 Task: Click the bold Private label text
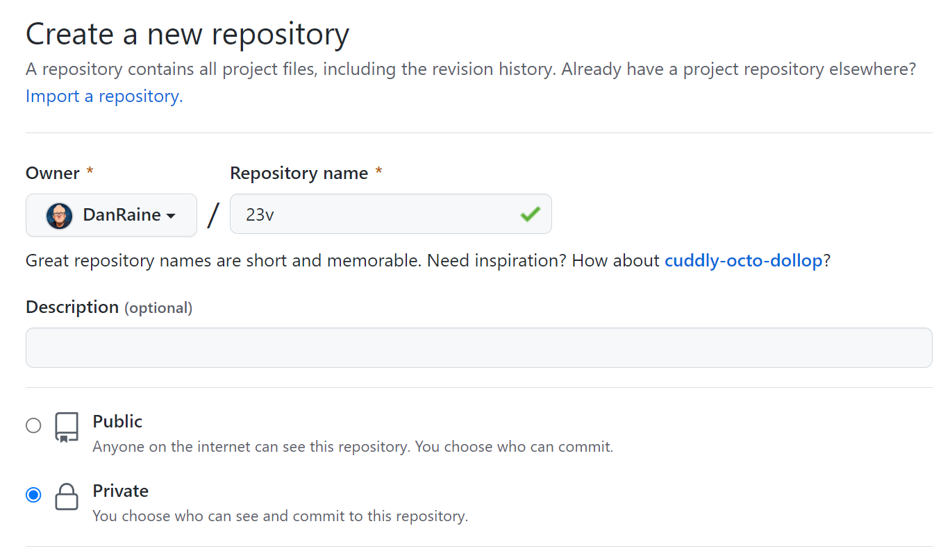point(121,491)
